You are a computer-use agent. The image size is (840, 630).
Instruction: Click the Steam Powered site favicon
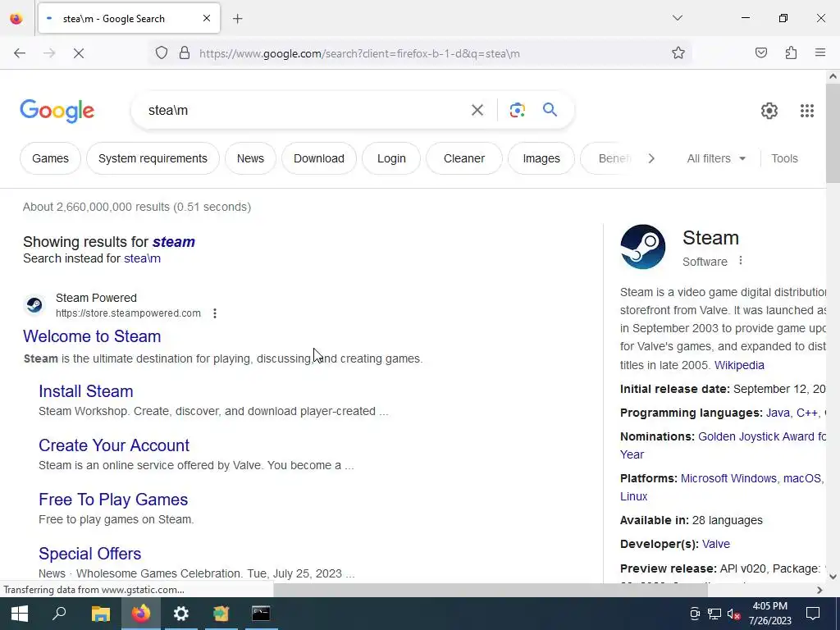[34, 305]
